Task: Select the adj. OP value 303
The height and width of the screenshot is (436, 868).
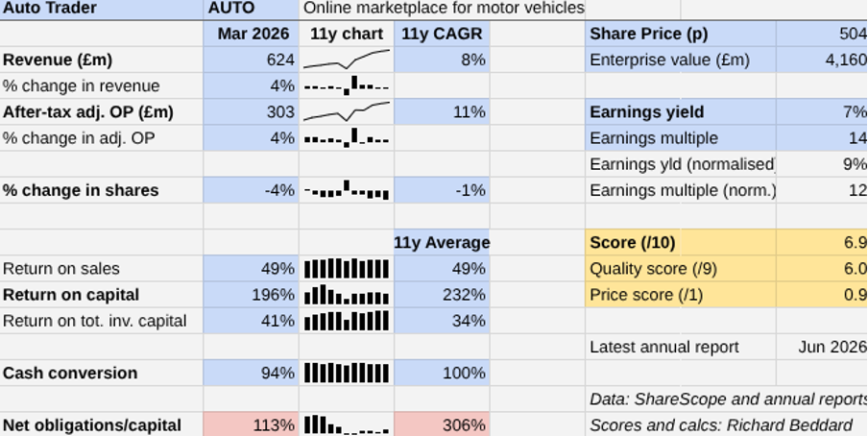Action: (252, 112)
